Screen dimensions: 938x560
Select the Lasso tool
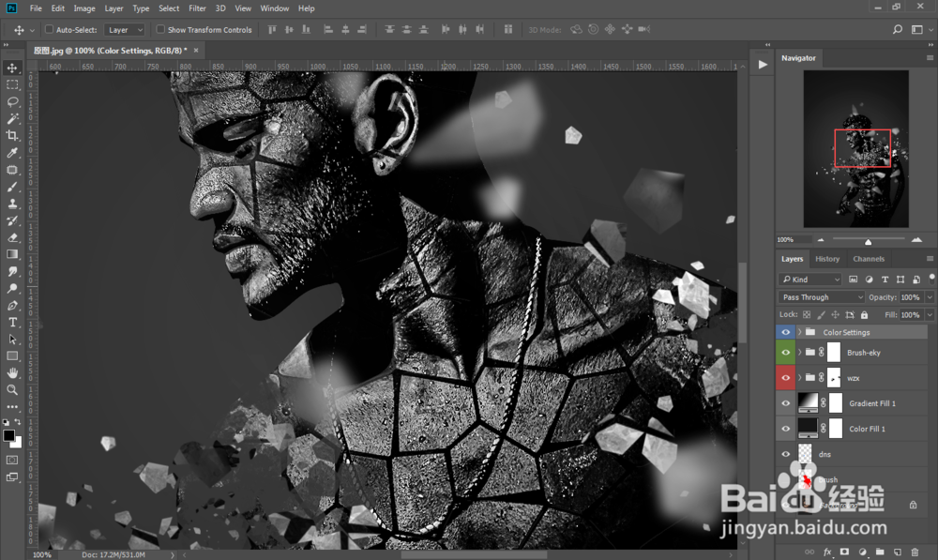[x=12, y=101]
